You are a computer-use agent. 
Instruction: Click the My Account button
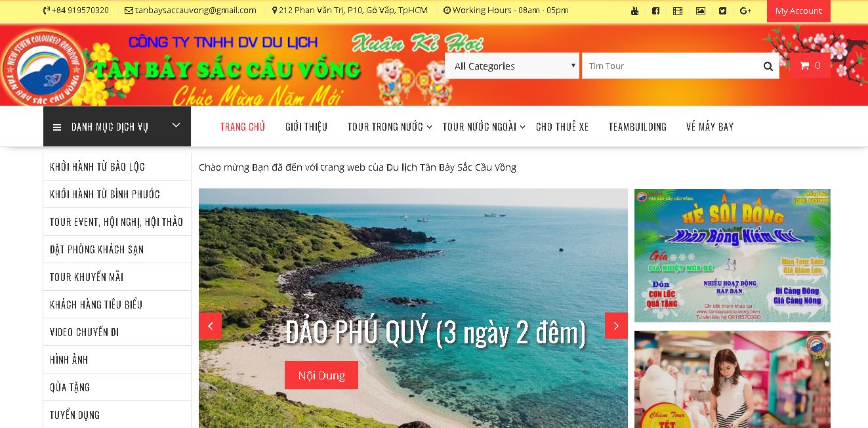point(798,11)
